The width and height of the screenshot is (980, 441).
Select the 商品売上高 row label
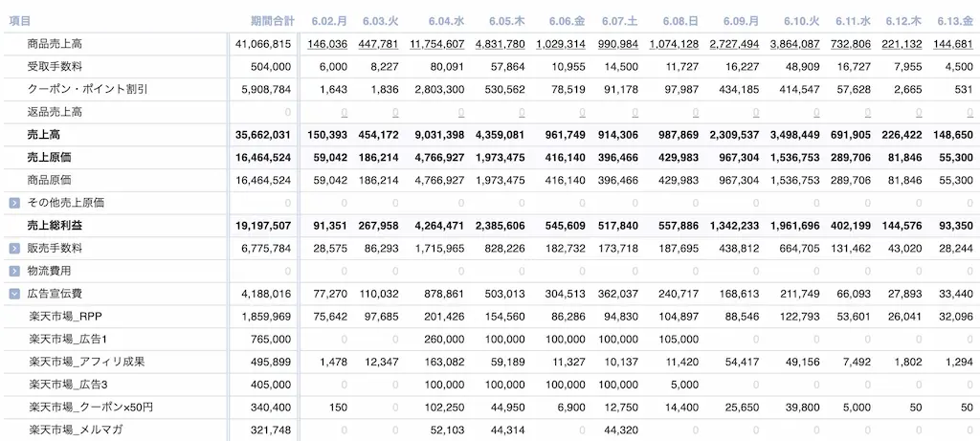[x=55, y=44]
